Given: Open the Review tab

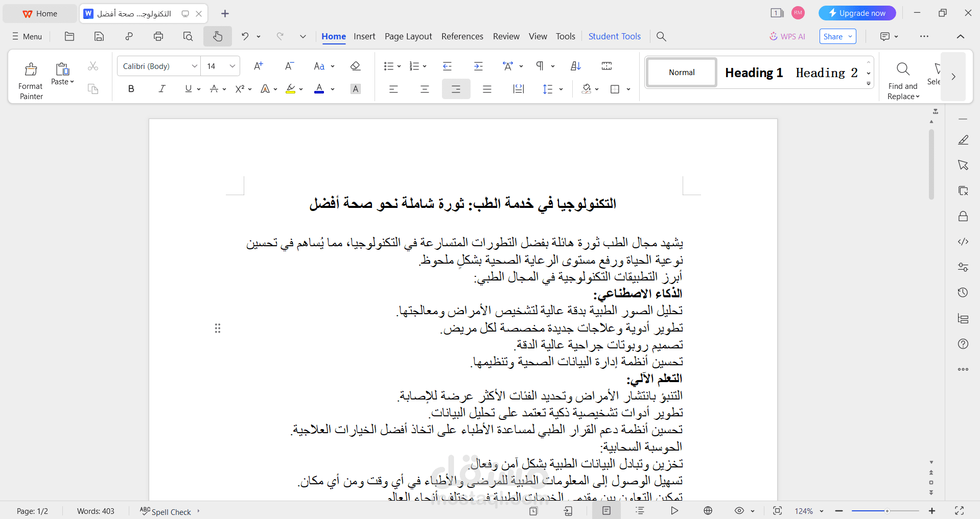Looking at the screenshot, I should pyautogui.click(x=506, y=36).
